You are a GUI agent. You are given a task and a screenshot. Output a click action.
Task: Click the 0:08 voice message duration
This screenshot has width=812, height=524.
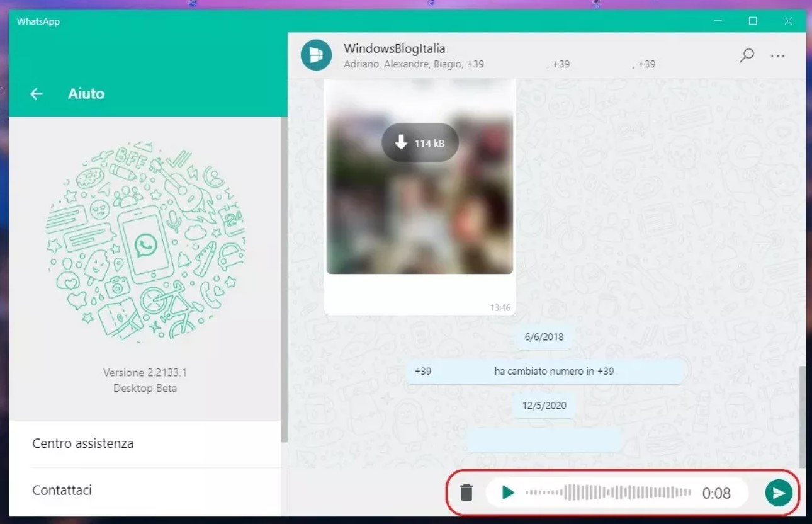tap(716, 493)
